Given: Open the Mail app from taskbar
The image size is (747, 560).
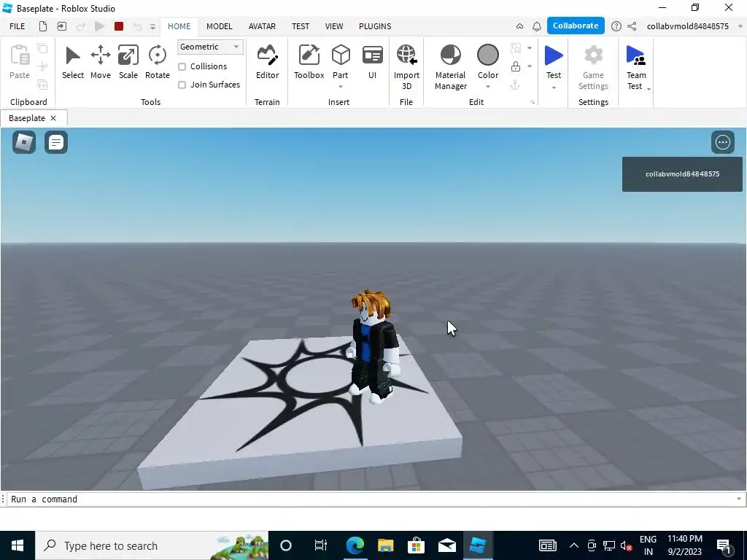Looking at the screenshot, I should click(x=447, y=545).
